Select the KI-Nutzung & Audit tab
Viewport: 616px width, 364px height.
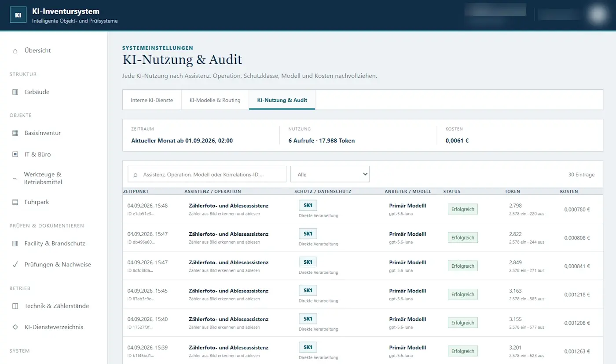pyautogui.click(x=282, y=100)
